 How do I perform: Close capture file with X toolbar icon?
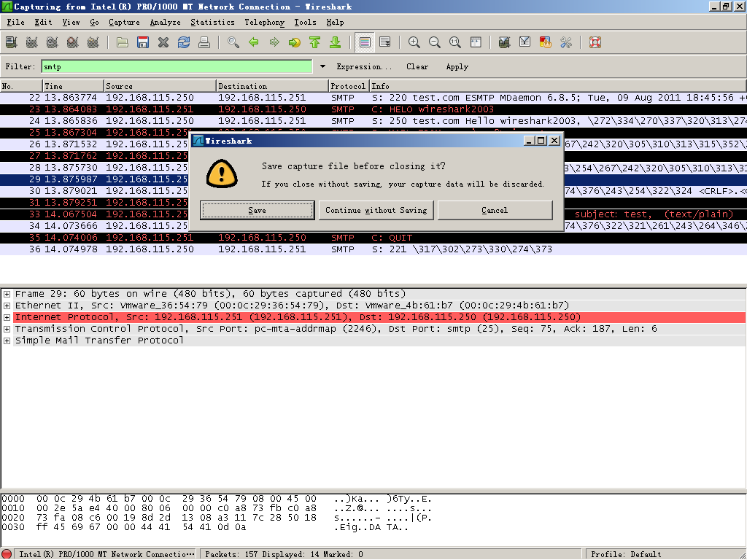pos(163,42)
